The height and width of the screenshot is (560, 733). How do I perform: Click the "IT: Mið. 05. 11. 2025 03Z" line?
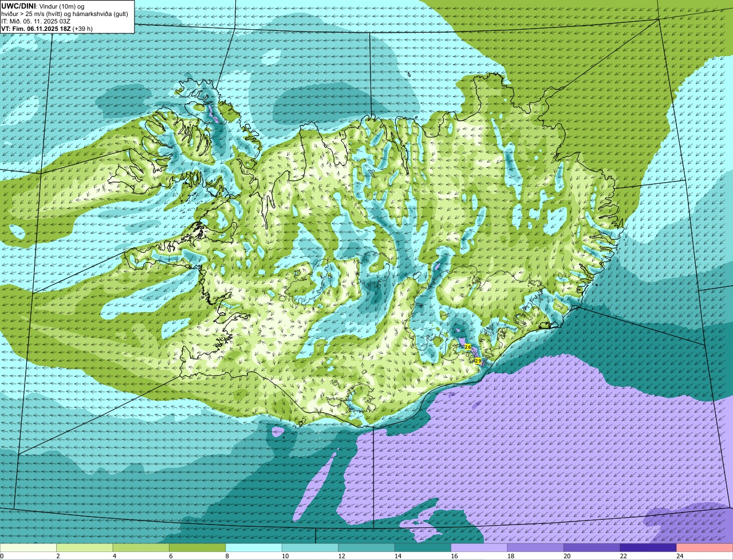coord(36,21)
